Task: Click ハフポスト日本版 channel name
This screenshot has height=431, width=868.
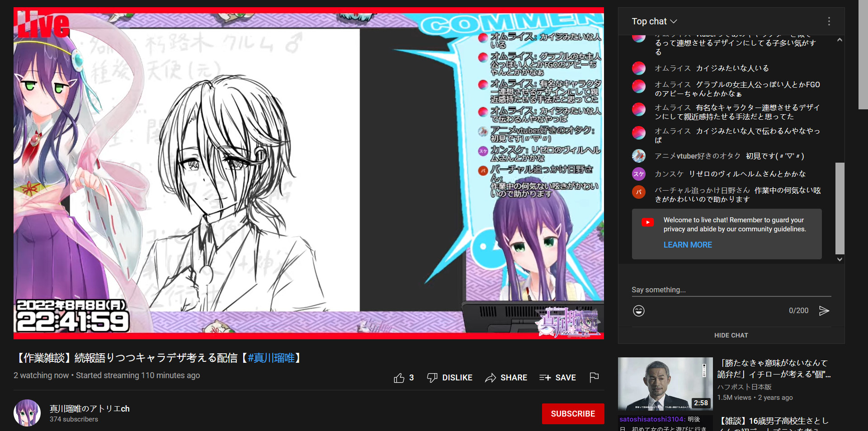Action: point(744,387)
